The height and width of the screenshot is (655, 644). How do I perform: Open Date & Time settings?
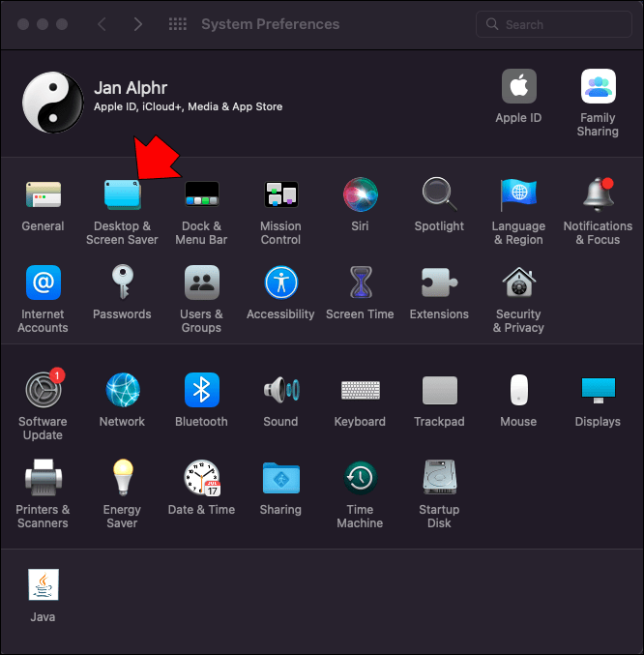(201, 478)
